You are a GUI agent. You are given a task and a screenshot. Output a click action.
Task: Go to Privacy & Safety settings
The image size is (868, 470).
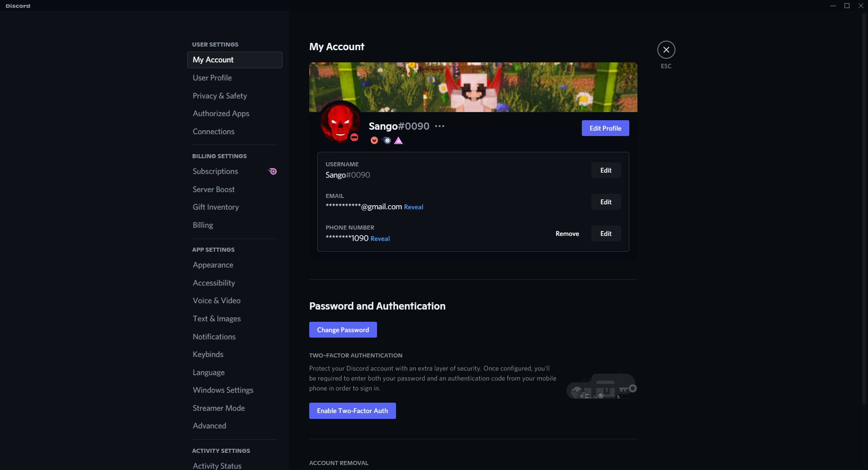coord(235,96)
